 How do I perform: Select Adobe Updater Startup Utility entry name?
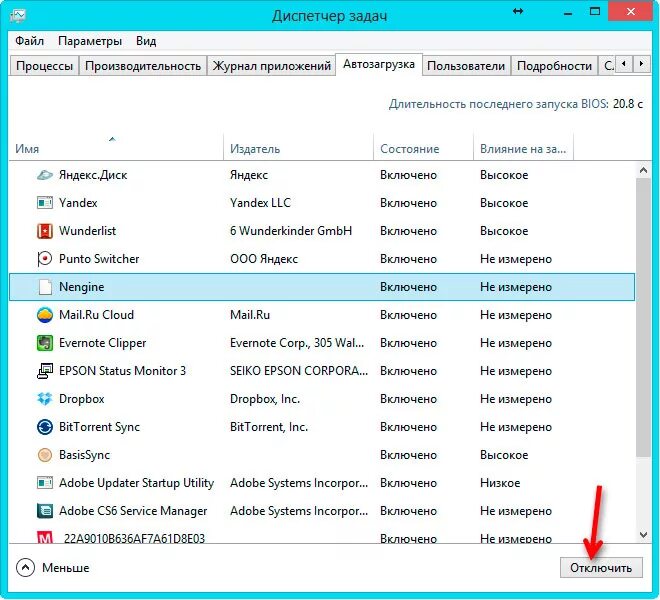pos(136,483)
